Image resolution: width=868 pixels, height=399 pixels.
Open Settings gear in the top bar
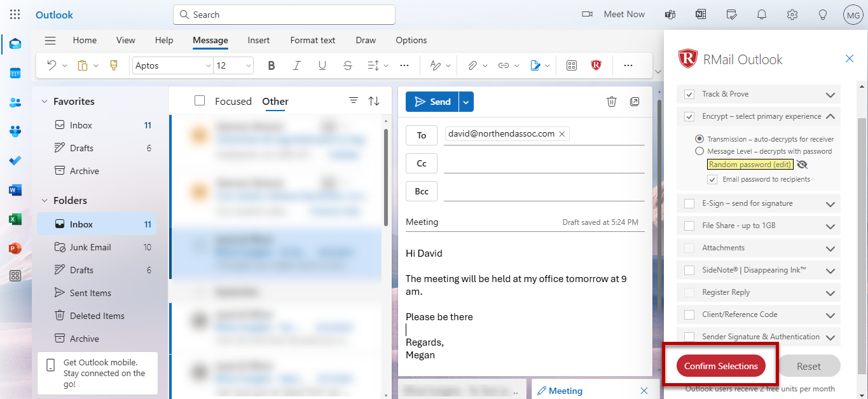click(x=792, y=15)
